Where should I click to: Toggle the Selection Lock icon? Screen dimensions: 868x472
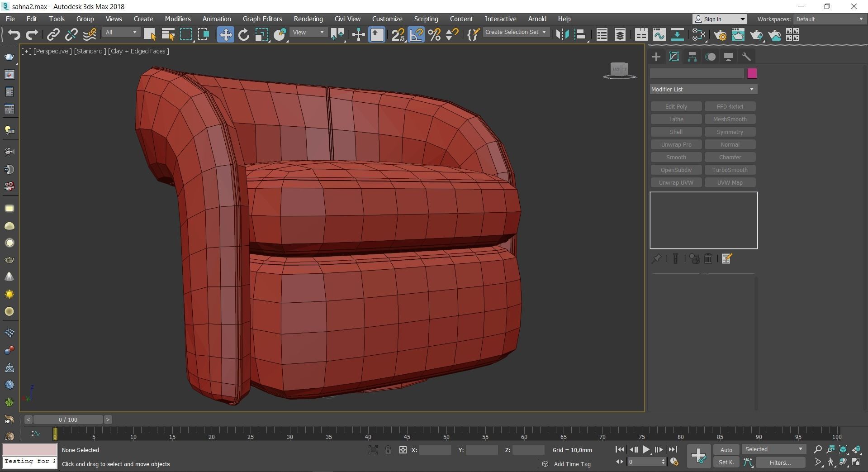388,450
